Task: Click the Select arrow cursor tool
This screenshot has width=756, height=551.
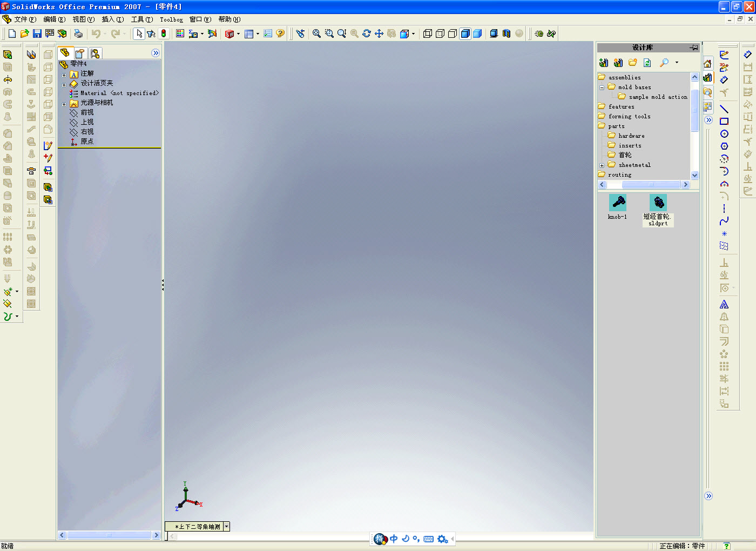Action: click(139, 33)
